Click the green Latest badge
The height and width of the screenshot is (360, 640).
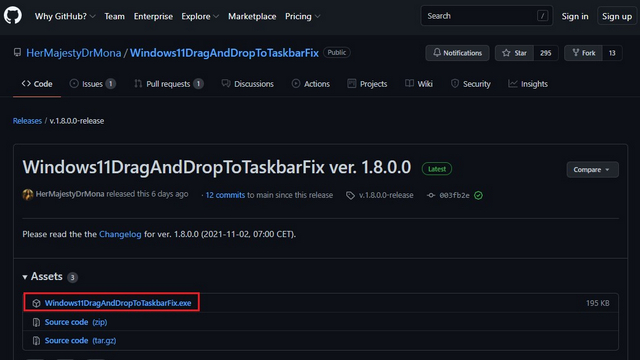tap(437, 169)
